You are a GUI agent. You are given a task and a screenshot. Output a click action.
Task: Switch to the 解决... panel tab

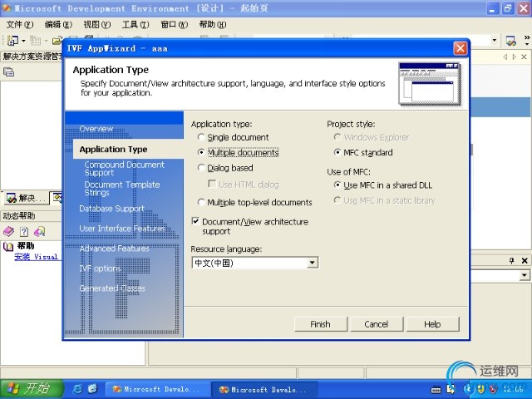pyautogui.click(x=26, y=198)
